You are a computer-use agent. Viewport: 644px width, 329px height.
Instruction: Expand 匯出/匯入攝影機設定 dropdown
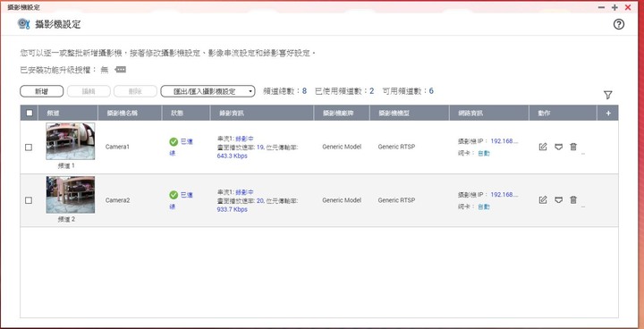click(208, 91)
